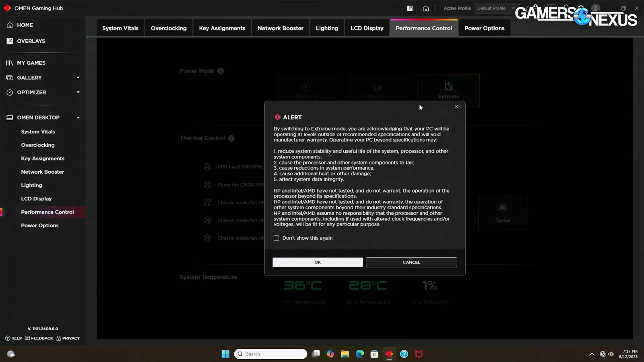
Task: Check the 'Don't show this again' checkbox
Action: pos(277,238)
